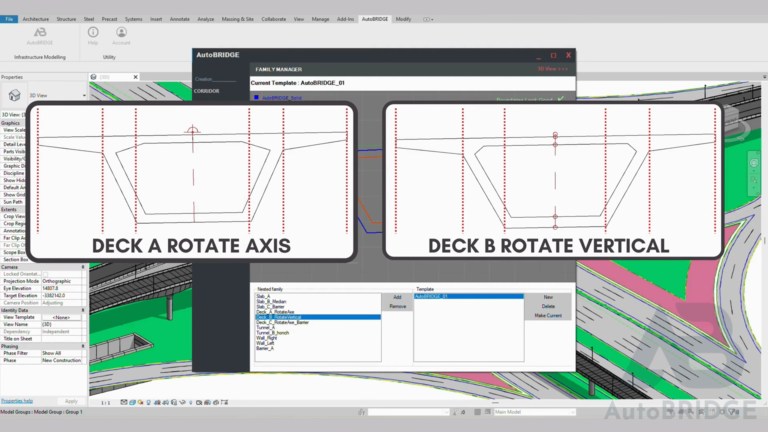Click the 3D View type icon in Properties
Screen dimensions: 768x432
pos(14,95)
